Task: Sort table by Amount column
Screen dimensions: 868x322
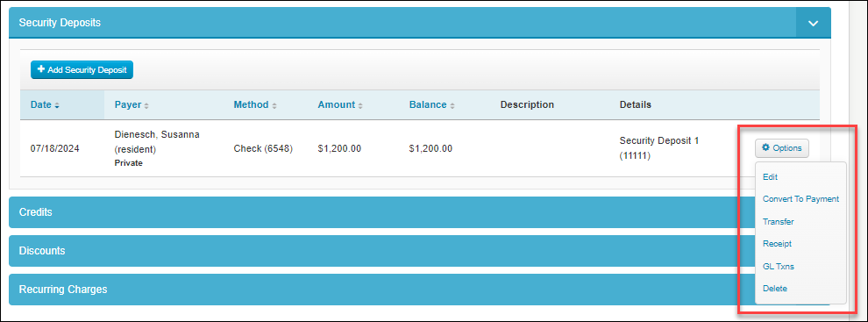Action: click(x=340, y=104)
